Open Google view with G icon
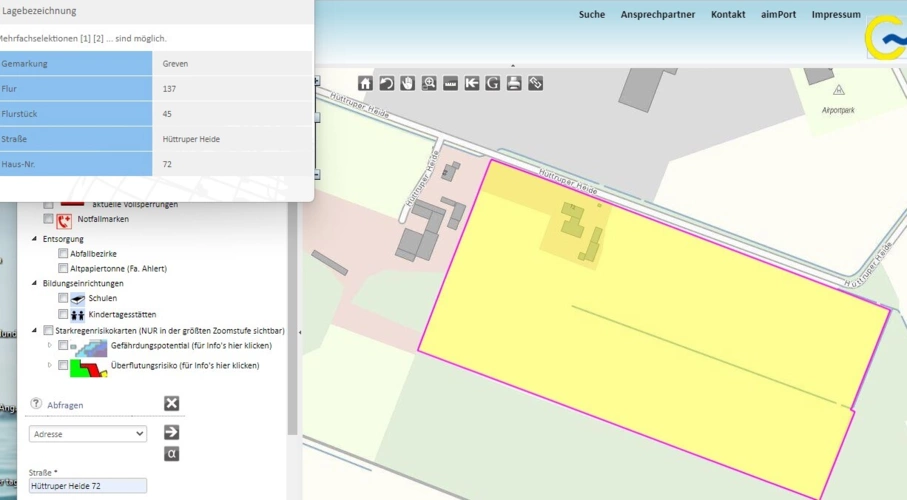The image size is (907, 500). (493, 83)
